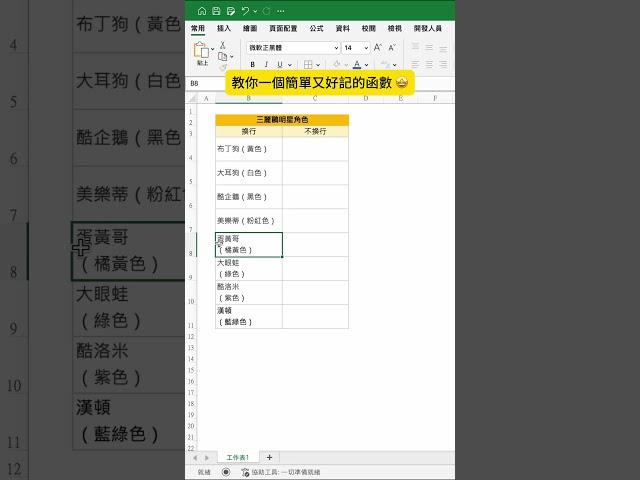Click the Undo arrow icon
The height and width of the screenshot is (480, 640).
click(245, 11)
